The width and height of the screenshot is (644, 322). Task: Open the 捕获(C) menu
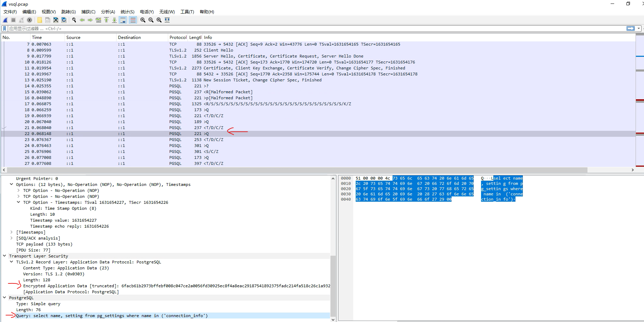coord(88,12)
